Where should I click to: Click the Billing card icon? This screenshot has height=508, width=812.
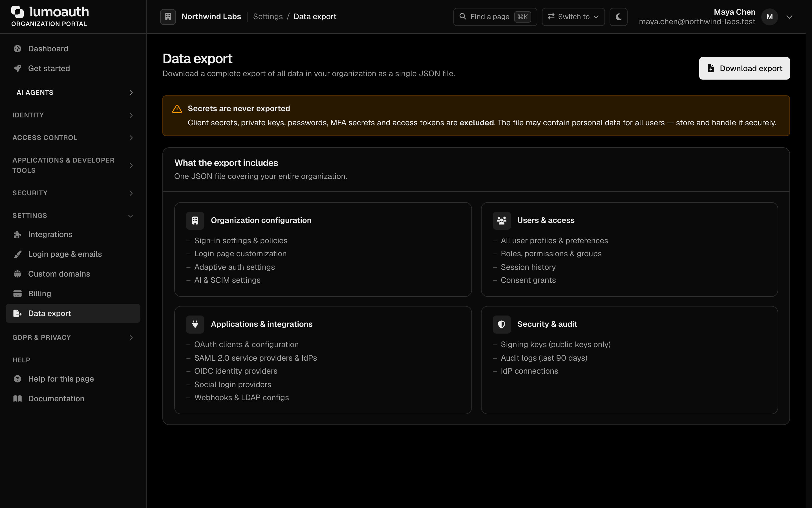[17, 294]
